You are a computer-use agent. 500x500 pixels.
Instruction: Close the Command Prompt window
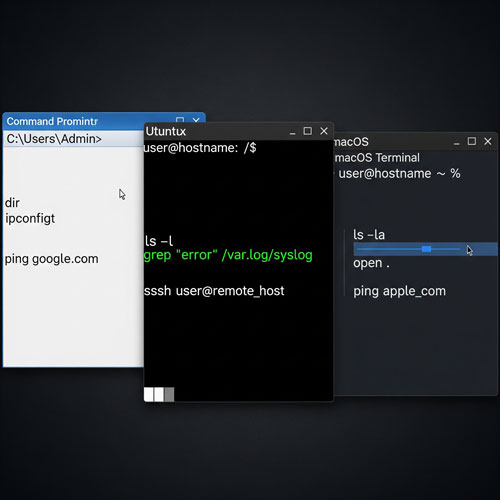pyautogui.click(x=196, y=120)
